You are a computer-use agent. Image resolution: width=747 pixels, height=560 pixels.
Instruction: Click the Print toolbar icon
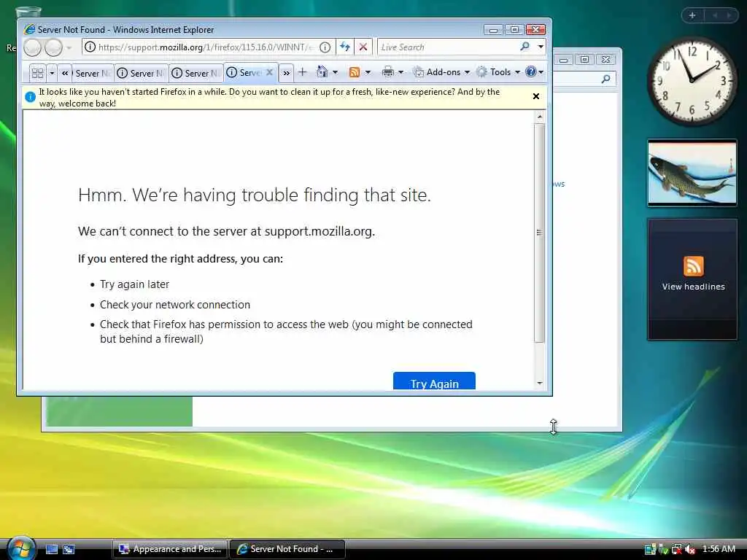point(388,72)
